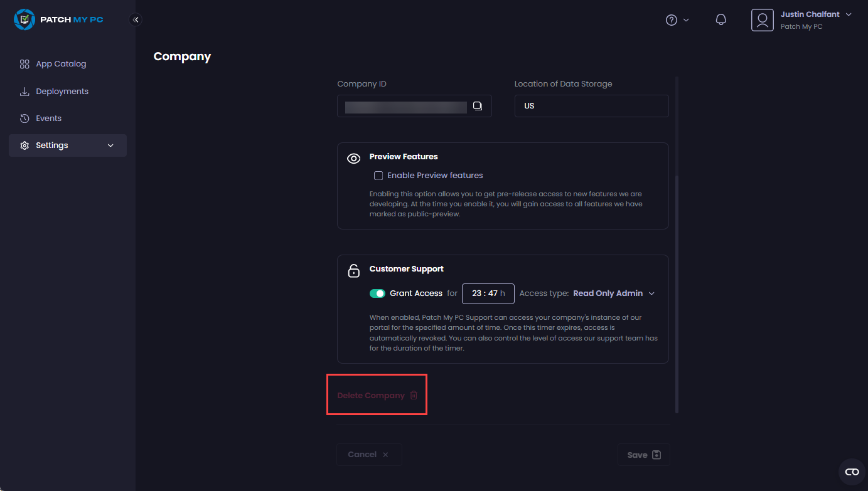Collapse the sidebar with the double-chevron button

tap(136, 19)
